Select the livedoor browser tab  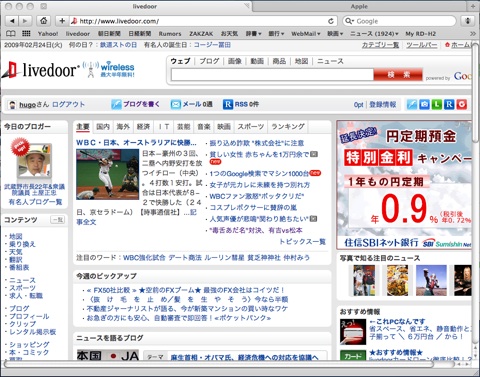coord(144,6)
